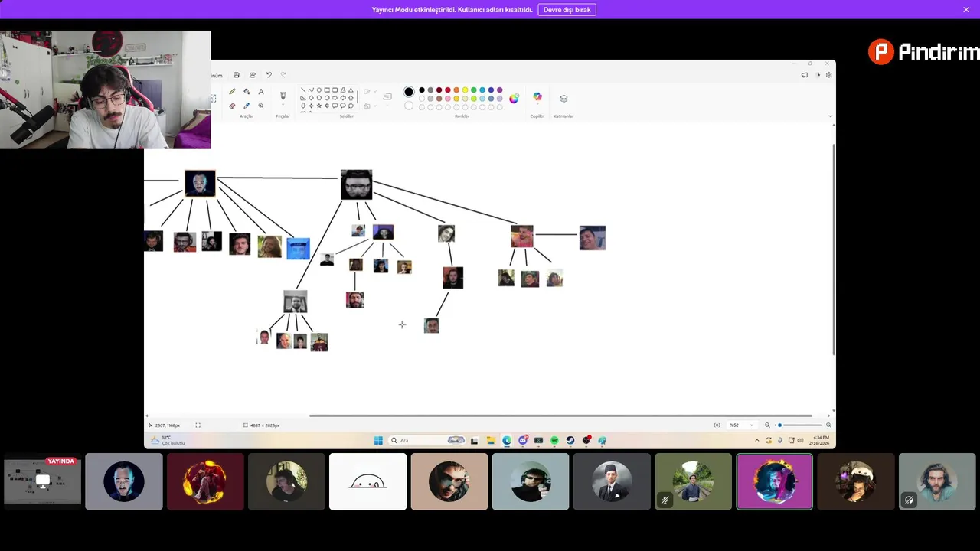
Task: Choose the green color swatch
Action: pyautogui.click(x=473, y=90)
